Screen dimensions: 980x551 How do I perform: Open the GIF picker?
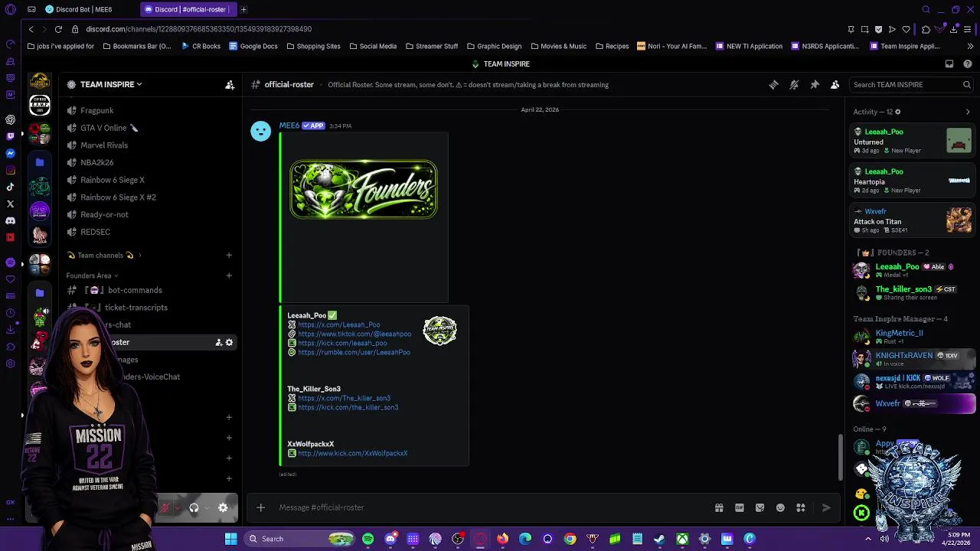click(x=740, y=507)
